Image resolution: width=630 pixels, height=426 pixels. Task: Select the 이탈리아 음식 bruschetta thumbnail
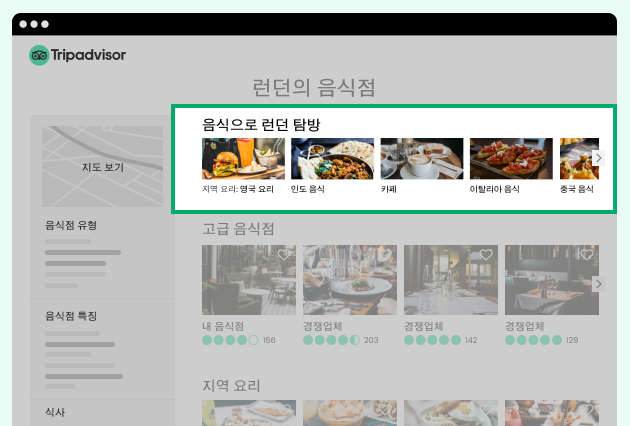(511, 159)
